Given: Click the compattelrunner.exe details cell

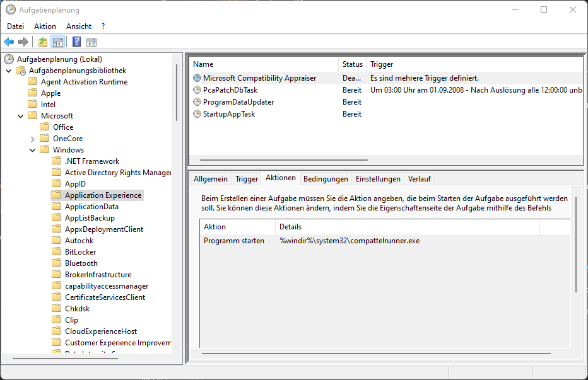Looking at the screenshot, I should (350, 241).
